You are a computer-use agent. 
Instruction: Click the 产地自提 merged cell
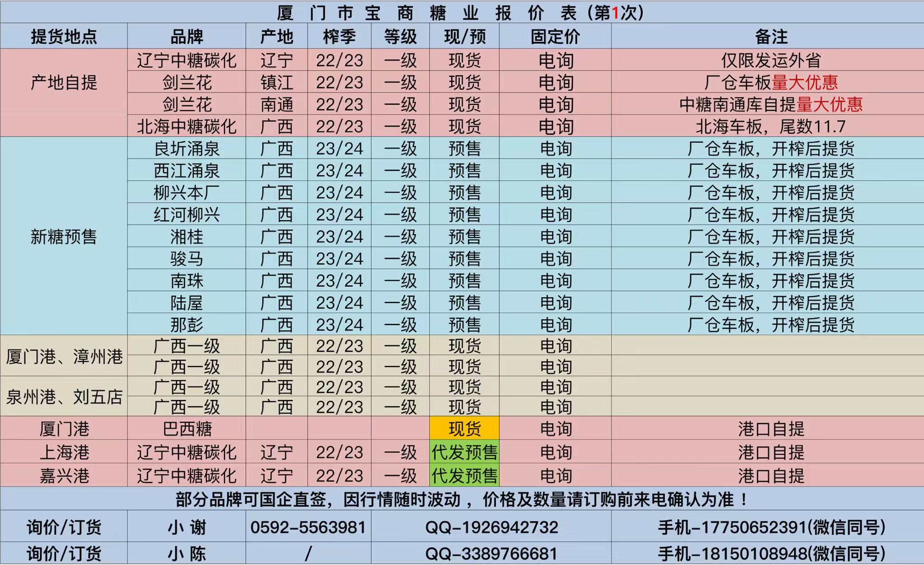[64, 83]
